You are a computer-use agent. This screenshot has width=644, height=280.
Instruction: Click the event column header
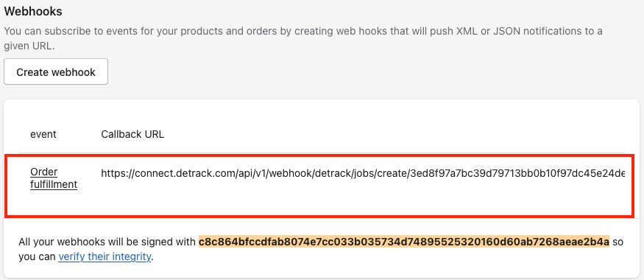43,134
